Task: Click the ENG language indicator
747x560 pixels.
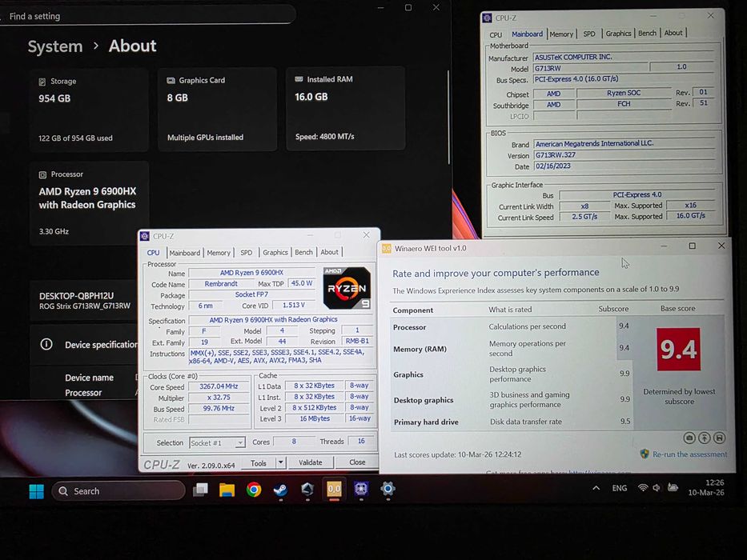Action: click(x=620, y=488)
